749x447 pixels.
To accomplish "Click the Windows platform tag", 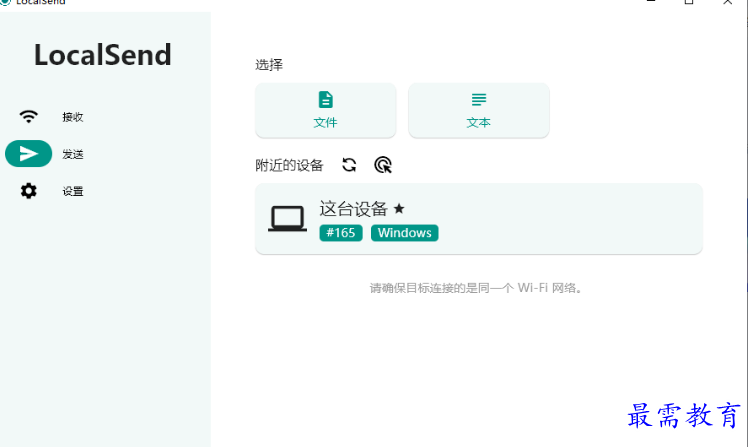I will point(405,233).
